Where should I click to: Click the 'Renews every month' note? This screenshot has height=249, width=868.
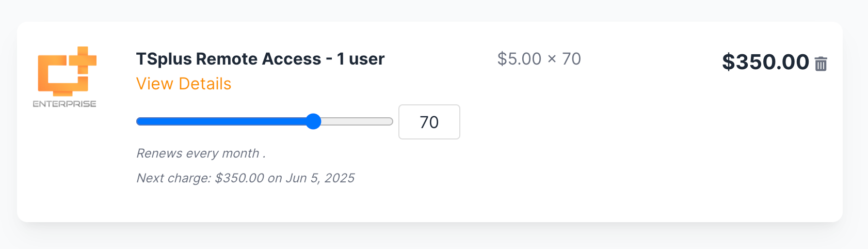[201, 153]
